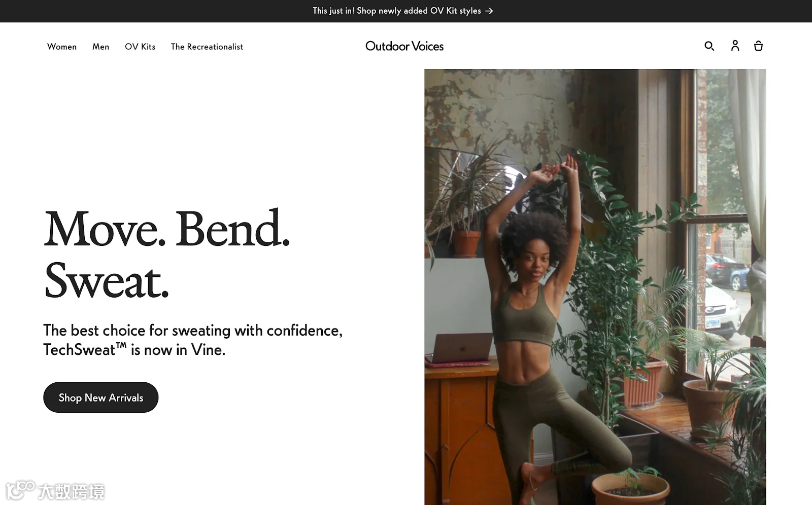The image size is (812, 505).
Task: Click the 'This just in!' text in the banner
Action: click(333, 11)
